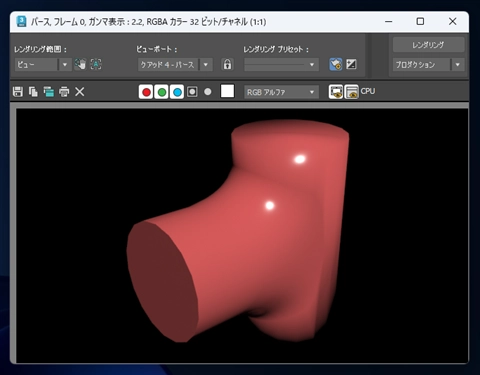Image resolution: width=480 pixels, height=375 pixels.
Task: Toggle the lock to viewport padlock icon
Action: (x=227, y=64)
